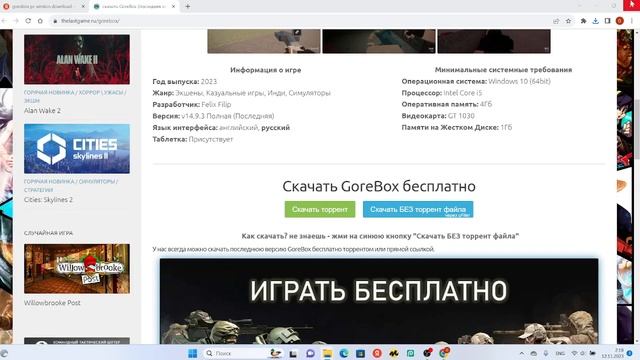Click the blue Скачать БЕЗ торрент файла button
Viewport: 640px width, 360px height.
418,209
